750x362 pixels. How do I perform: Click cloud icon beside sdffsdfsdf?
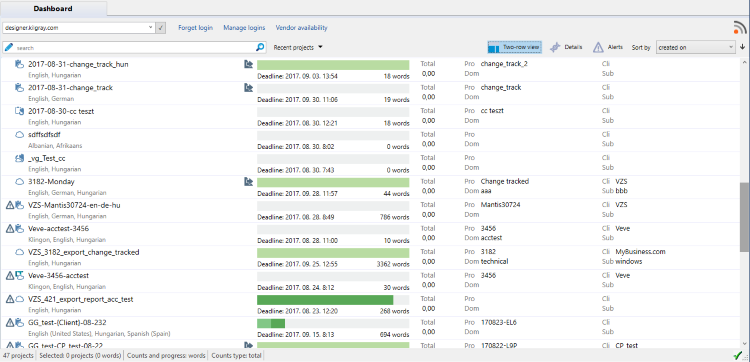[19, 134]
